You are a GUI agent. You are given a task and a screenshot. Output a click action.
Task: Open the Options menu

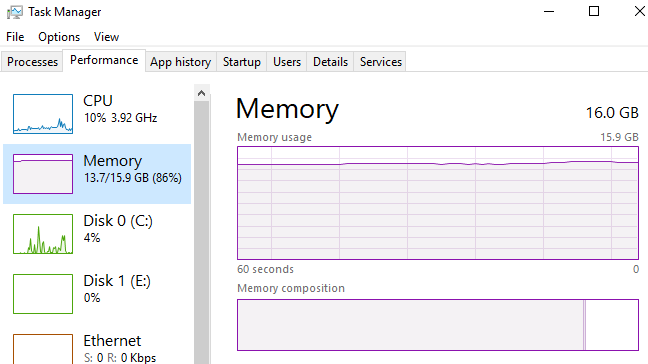[59, 37]
